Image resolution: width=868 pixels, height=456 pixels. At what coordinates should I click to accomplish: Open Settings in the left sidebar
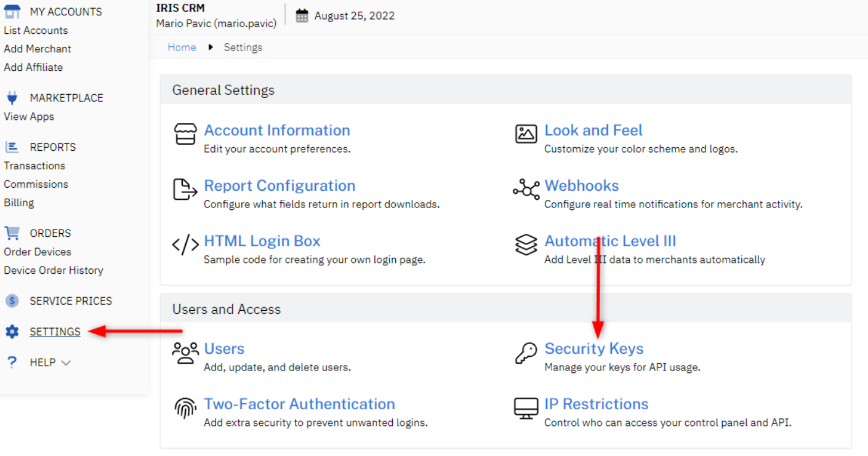coord(55,332)
